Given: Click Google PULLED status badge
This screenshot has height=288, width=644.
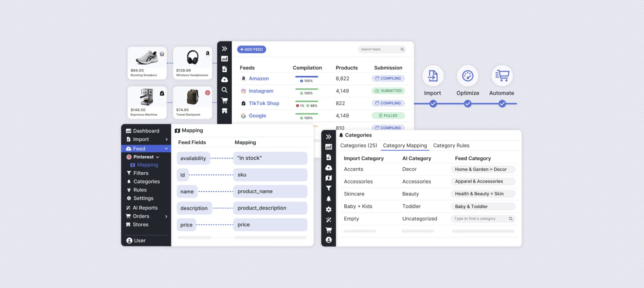Looking at the screenshot, I should tap(388, 116).
